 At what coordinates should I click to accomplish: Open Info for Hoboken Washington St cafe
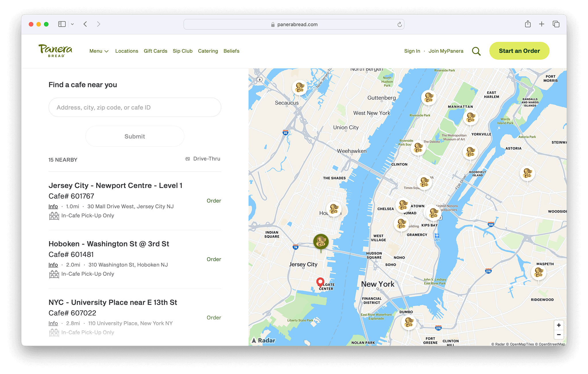coord(53,265)
